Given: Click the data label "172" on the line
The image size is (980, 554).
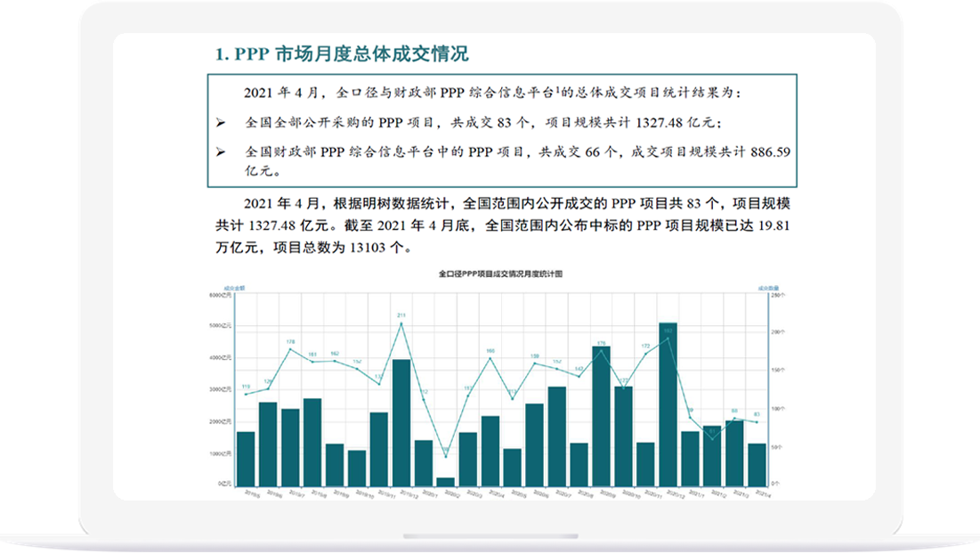Looking at the screenshot, I should pyautogui.click(x=645, y=346).
